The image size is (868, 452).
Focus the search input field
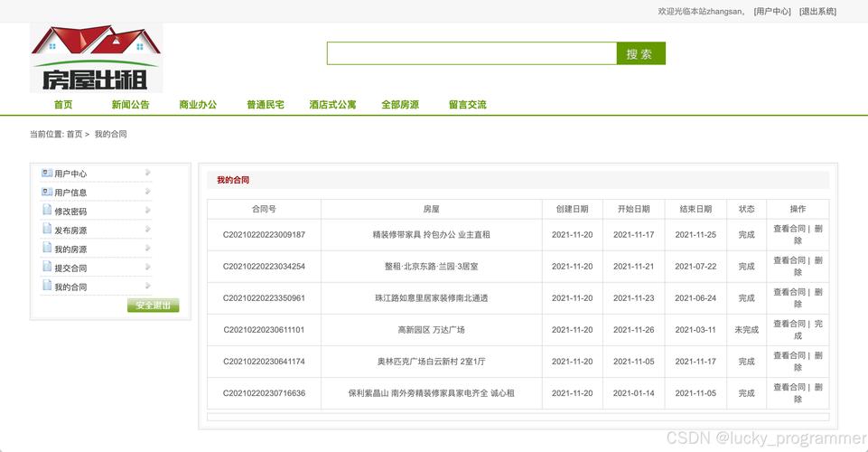pyautogui.click(x=471, y=53)
